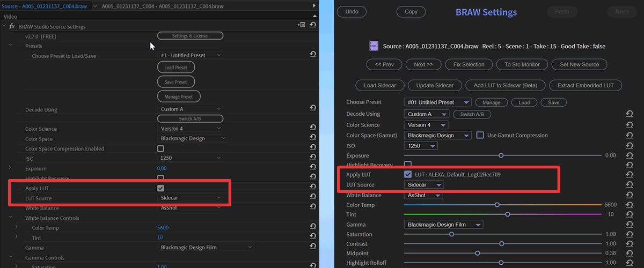Open the tab menu arrow beside Source tab
The height and width of the screenshot is (268, 644).
pos(95,6)
